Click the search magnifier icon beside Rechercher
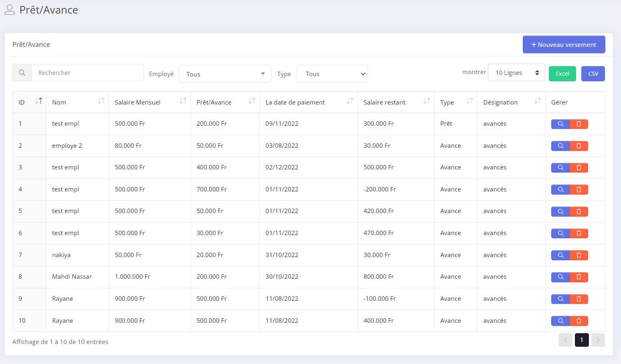The image size is (621, 364). 22,73
